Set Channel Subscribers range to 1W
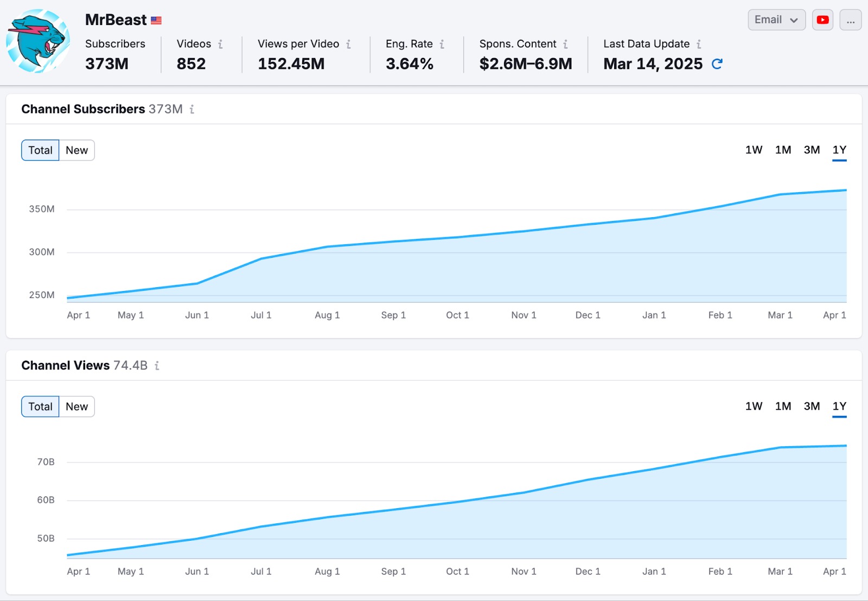Screen dimensions: 868x601 coord(754,150)
